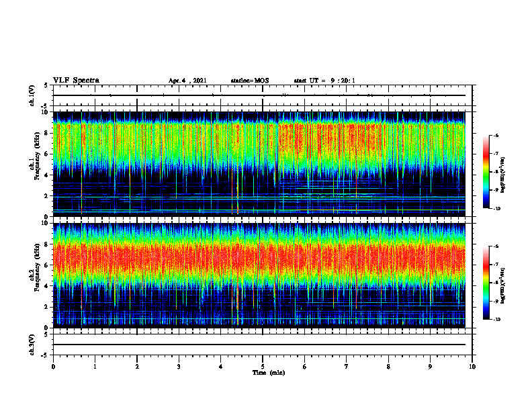
Task: Click the ch.2 colorbar "-10" tick label
Action: pyautogui.click(x=496, y=320)
